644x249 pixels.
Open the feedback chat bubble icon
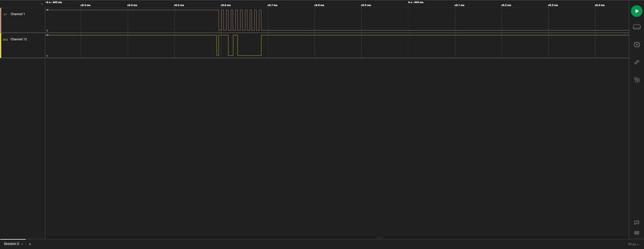(637, 223)
